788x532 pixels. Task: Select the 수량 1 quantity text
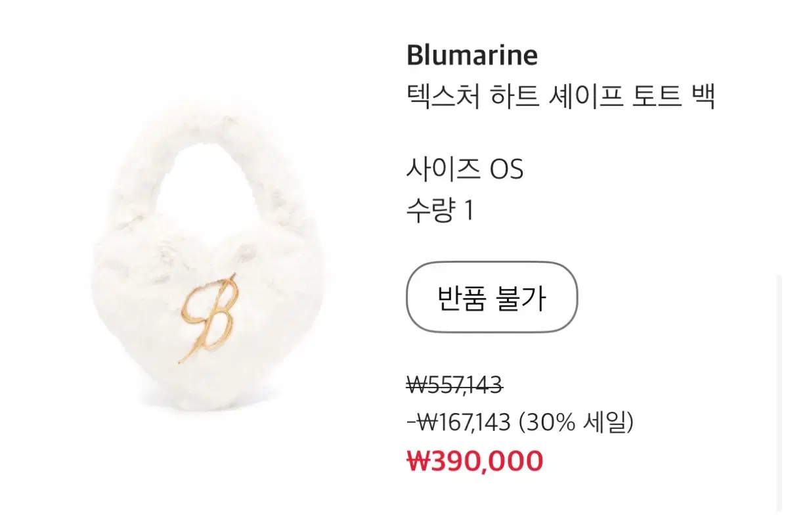point(440,211)
